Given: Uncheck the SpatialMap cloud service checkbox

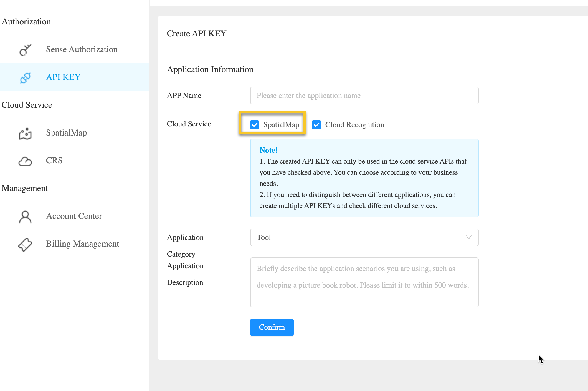Looking at the screenshot, I should click(254, 125).
